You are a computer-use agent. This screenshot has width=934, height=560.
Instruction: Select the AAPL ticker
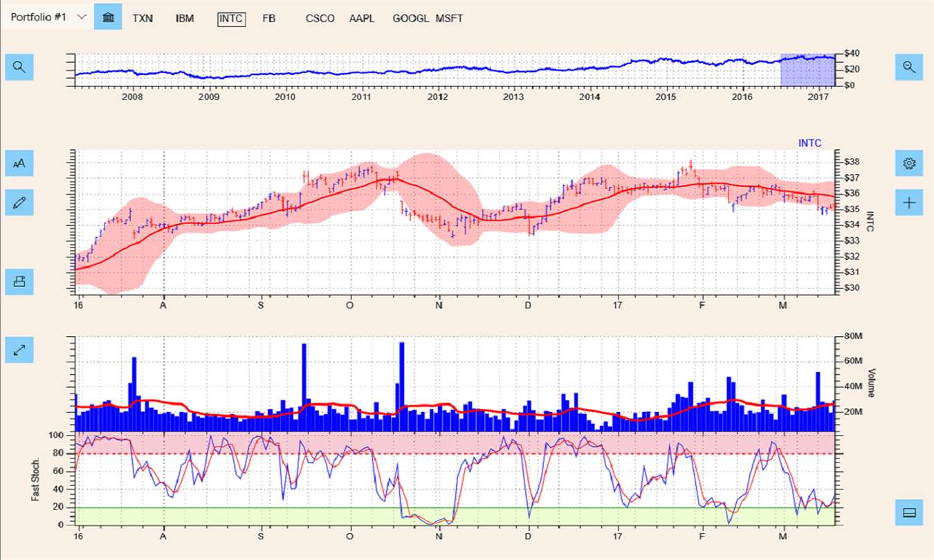pyautogui.click(x=362, y=19)
